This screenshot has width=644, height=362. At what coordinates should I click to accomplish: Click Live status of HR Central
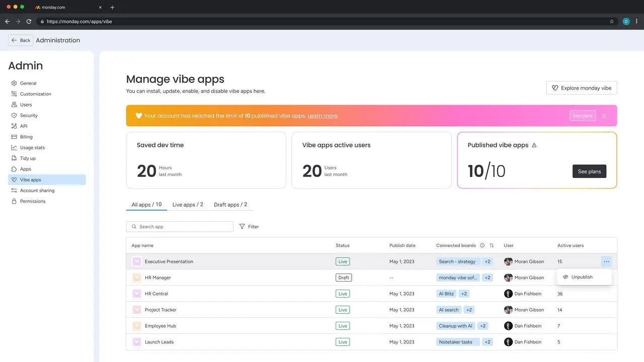point(343,294)
